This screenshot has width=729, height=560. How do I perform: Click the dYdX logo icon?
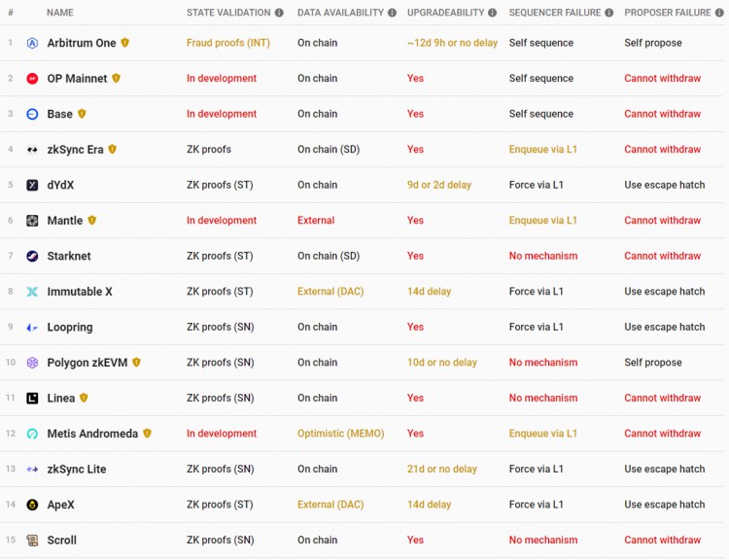(x=32, y=185)
